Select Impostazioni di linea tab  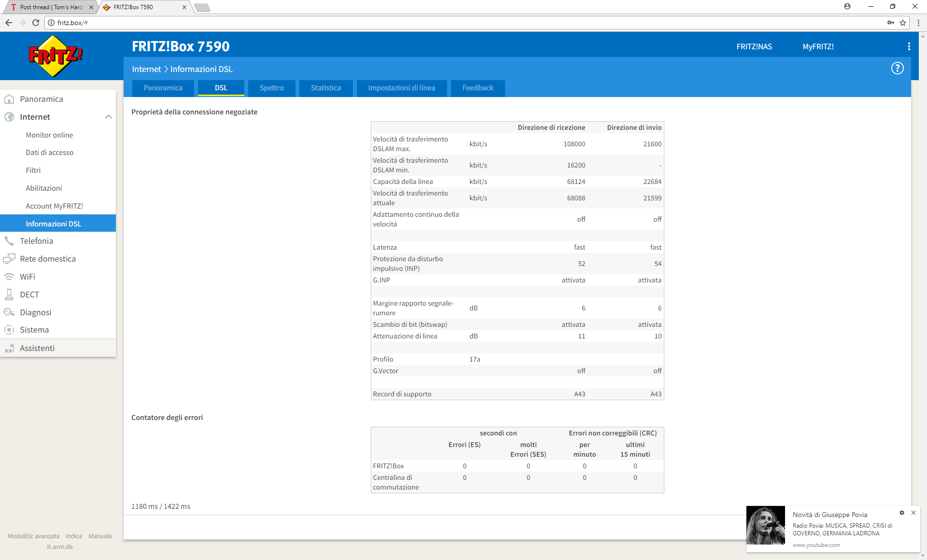[401, 88]
